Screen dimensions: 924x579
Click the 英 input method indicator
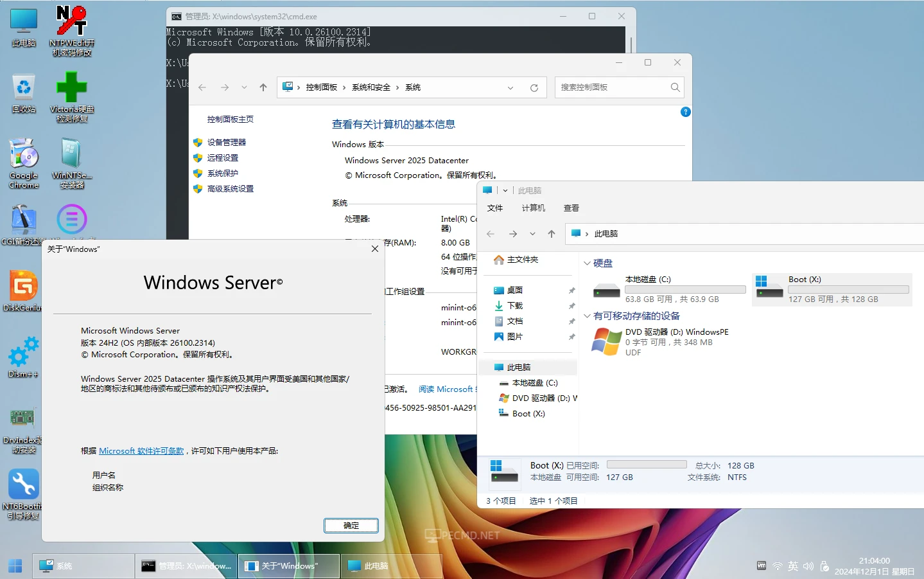point(793,566)
